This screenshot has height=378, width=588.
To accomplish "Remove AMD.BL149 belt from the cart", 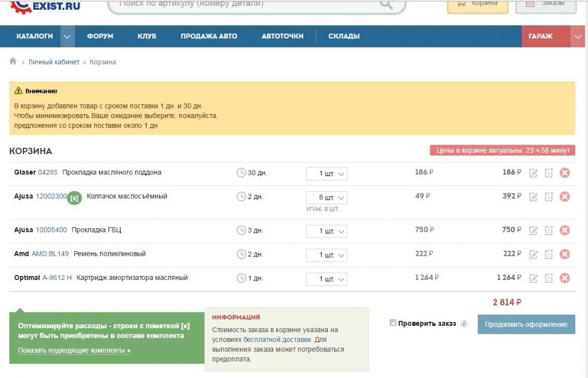I will click(x=565, y=254).
